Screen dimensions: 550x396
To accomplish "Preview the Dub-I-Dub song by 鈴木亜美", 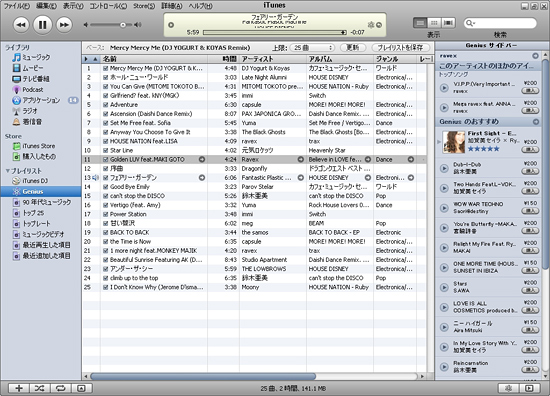I will coord(444,168).
